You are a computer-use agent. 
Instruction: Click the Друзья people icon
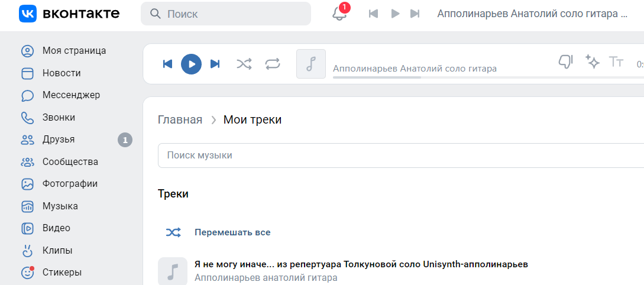27,140
